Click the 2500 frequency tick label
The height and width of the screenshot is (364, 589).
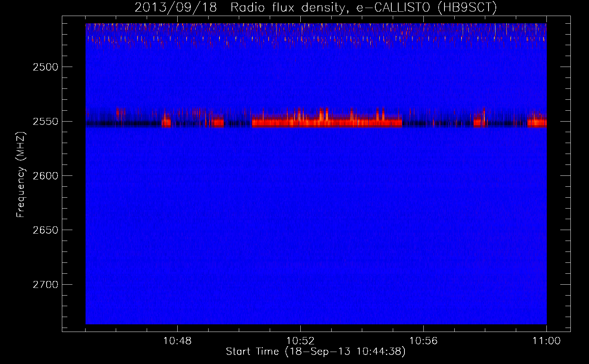click(x=46, y=67)
